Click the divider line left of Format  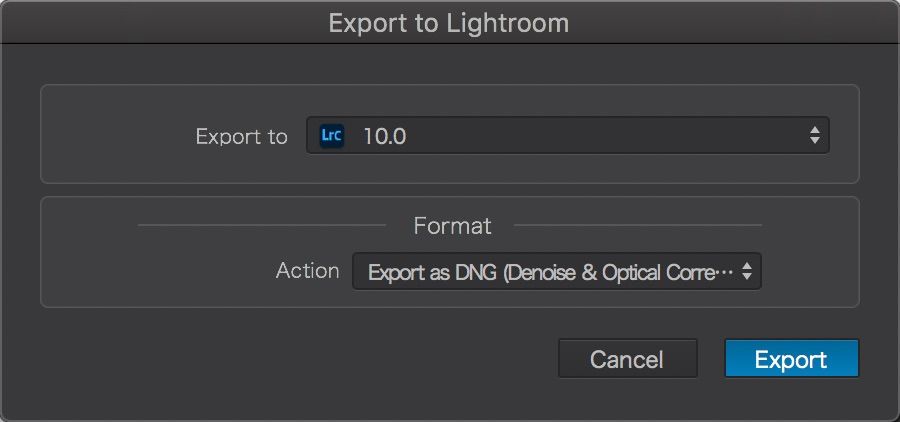[x=266, y=226]
